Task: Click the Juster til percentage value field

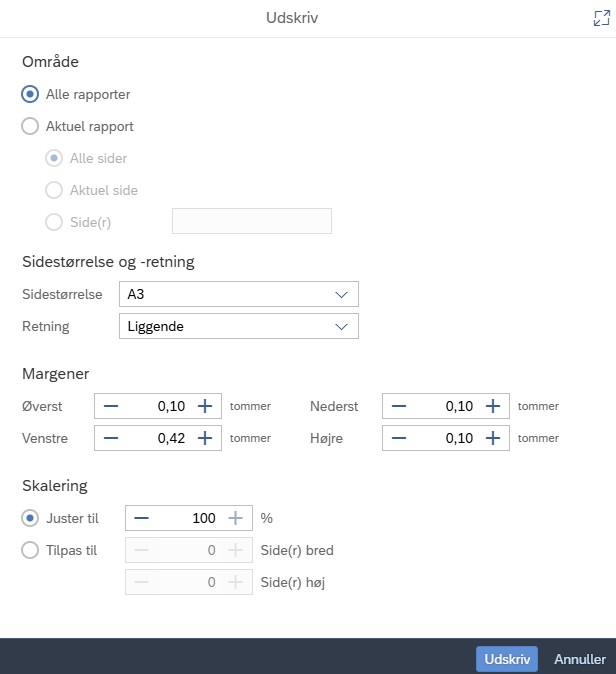Action: click(188, 518)
